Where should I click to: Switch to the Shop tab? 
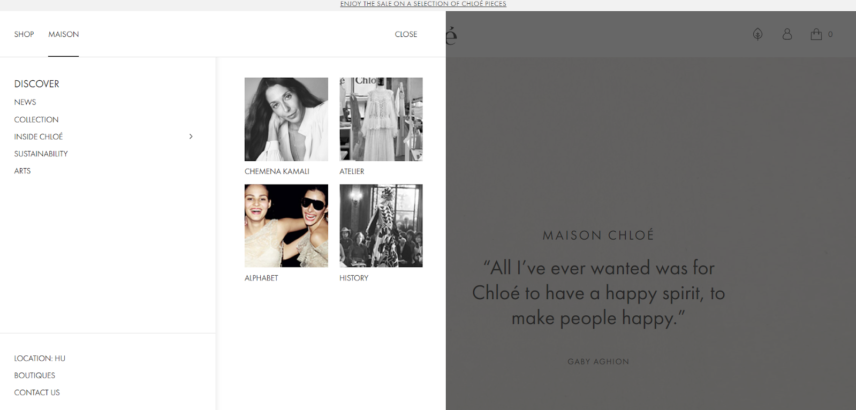(24, 34)
